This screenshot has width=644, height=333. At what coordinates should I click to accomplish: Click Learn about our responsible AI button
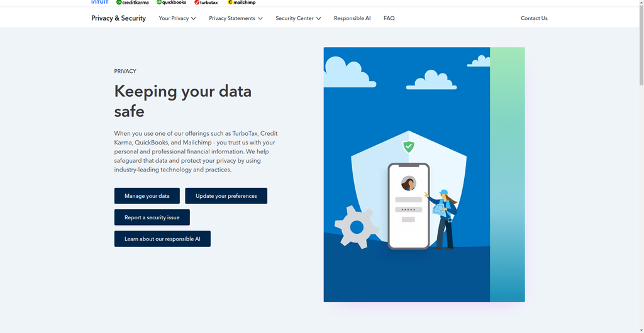pyautogui.click(x=162, y=239)
